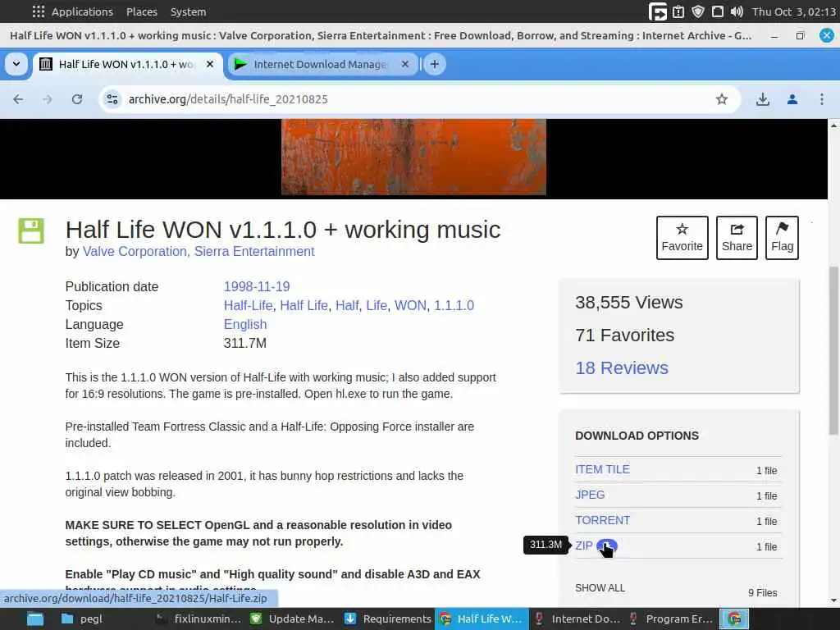
Task: Switch to the Update Manager taskbar window
Action: point(293,619)
